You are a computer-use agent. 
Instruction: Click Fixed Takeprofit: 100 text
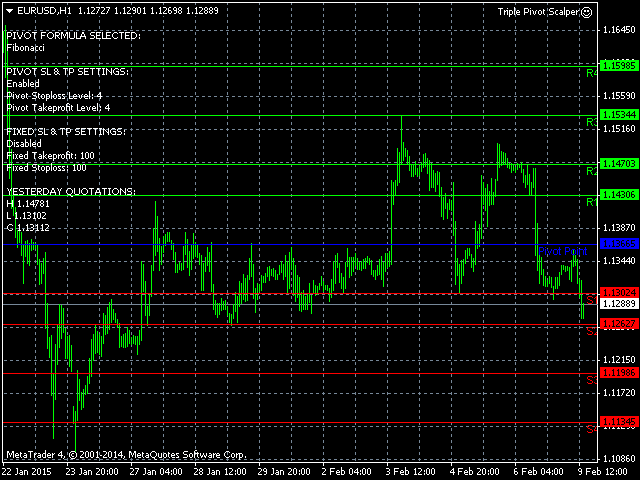pos(50,156)
